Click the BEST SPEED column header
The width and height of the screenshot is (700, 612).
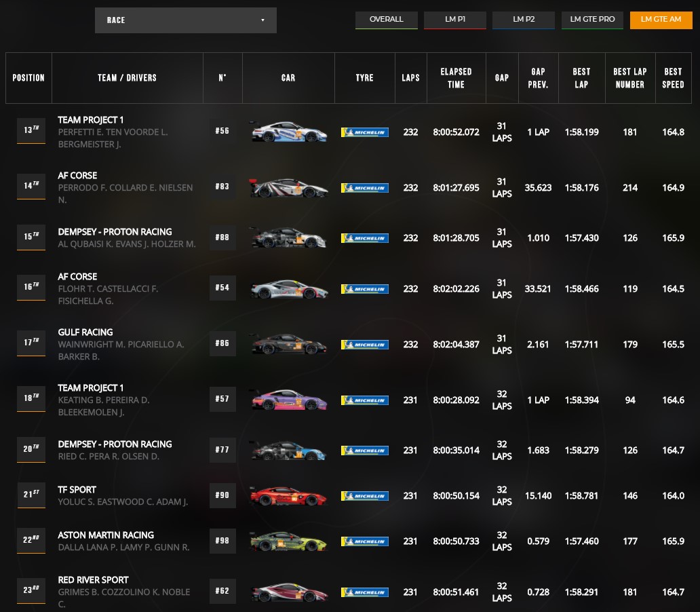tap(674, 78)
